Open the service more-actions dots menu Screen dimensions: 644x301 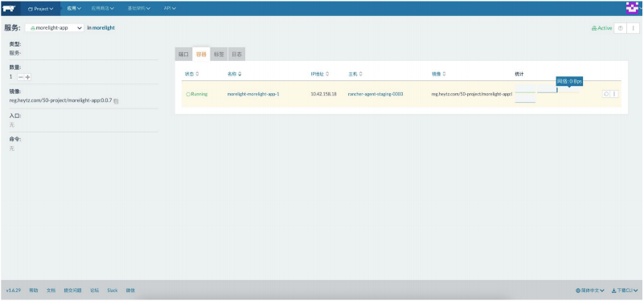[x=633, y=28]
